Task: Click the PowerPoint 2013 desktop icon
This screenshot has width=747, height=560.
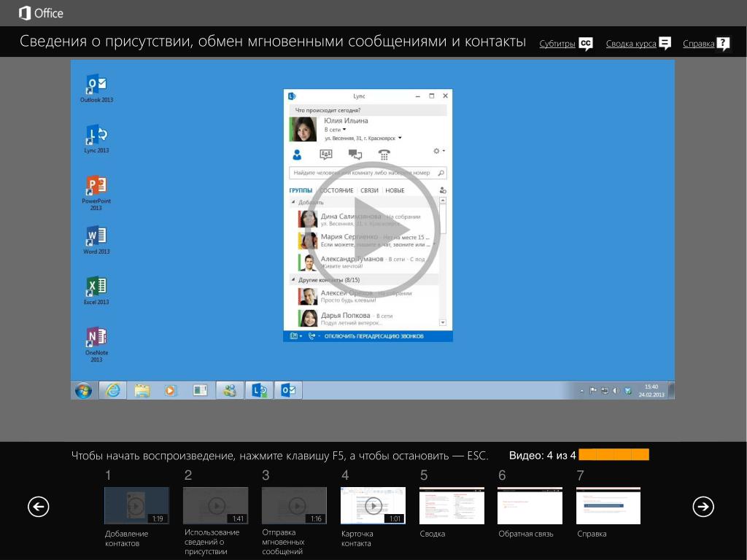Action: click(x=96, y=186)
